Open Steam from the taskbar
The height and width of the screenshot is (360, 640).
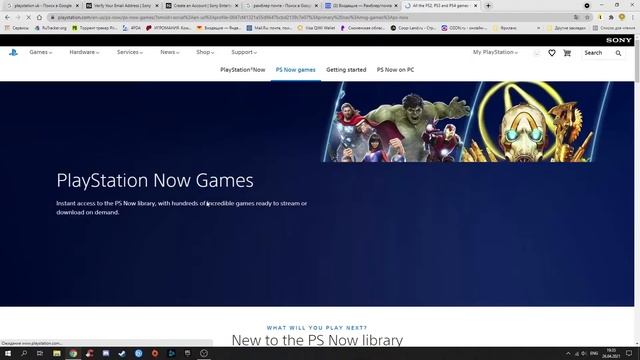click(x=122, y=353)
